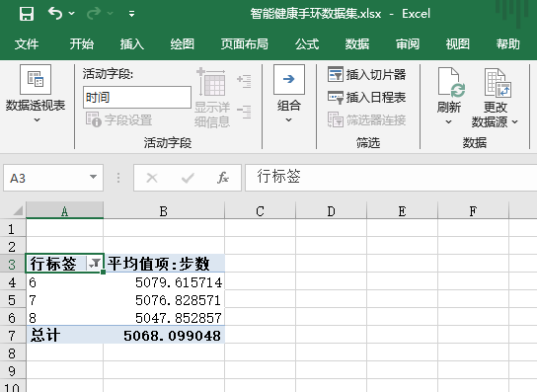The image size is (537, 392).
Task: Select row 7 header
Action: pos(12,335)
